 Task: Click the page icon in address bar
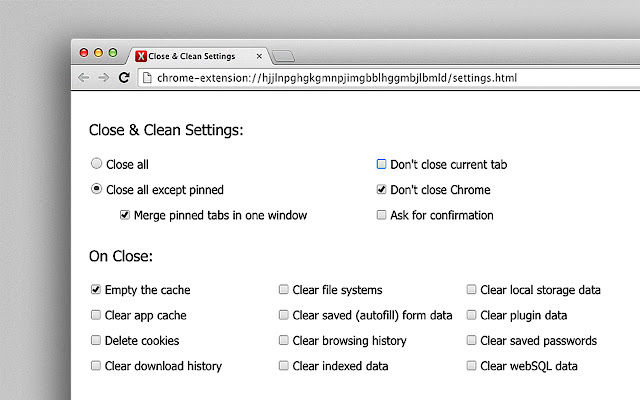146,77
